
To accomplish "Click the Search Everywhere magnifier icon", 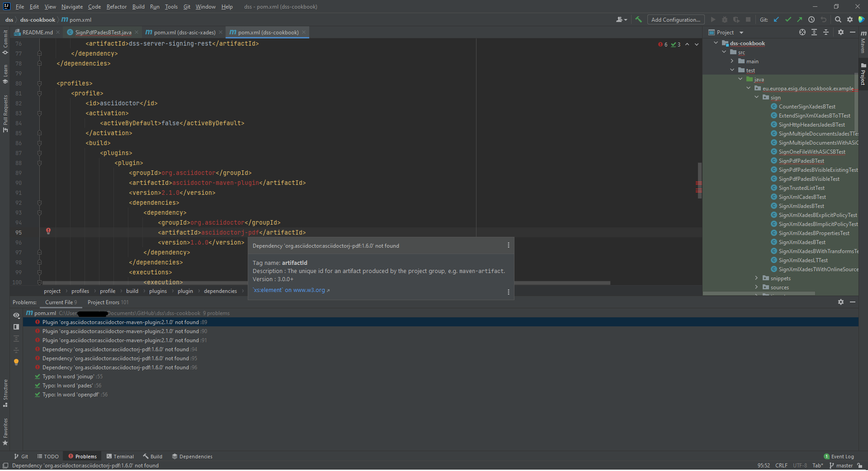I will 838,19.
